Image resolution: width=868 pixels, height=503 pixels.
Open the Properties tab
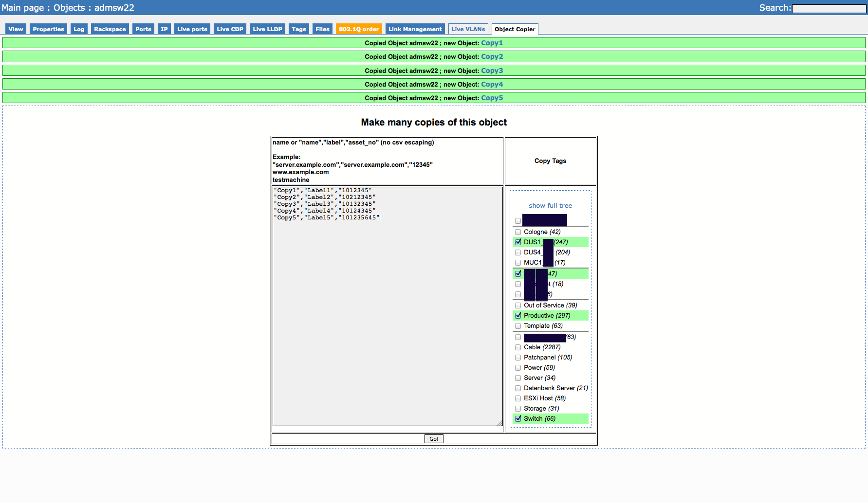coord(48,29)
